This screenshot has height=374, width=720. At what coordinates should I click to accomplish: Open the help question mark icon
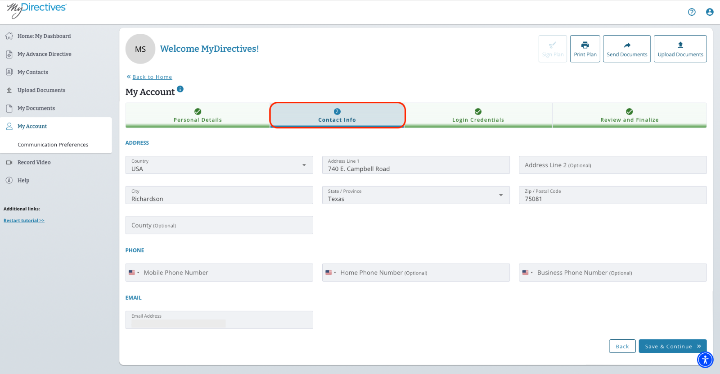point(692,12)
